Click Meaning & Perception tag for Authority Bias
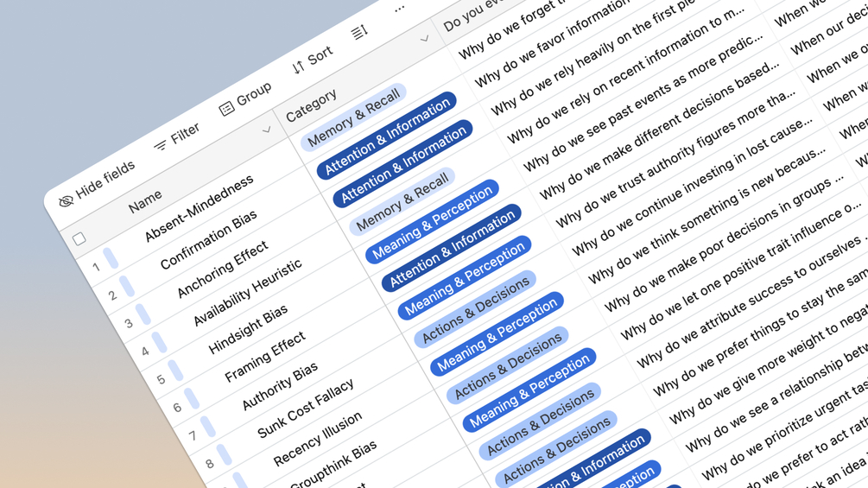The width and height of the screenshot is (868, 488). pos(465,278)
